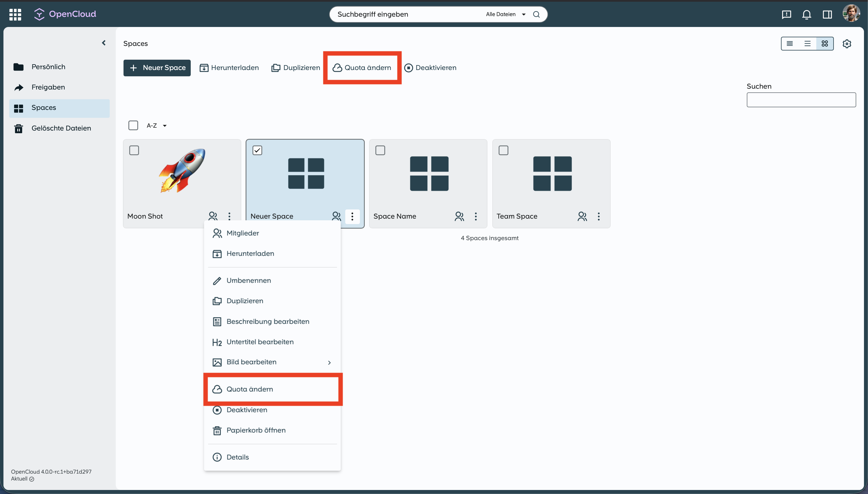868x494 pixels.
Task: Check the Moon Shot space checkbox
Action: pyautogui.click(x=134, y=150)
